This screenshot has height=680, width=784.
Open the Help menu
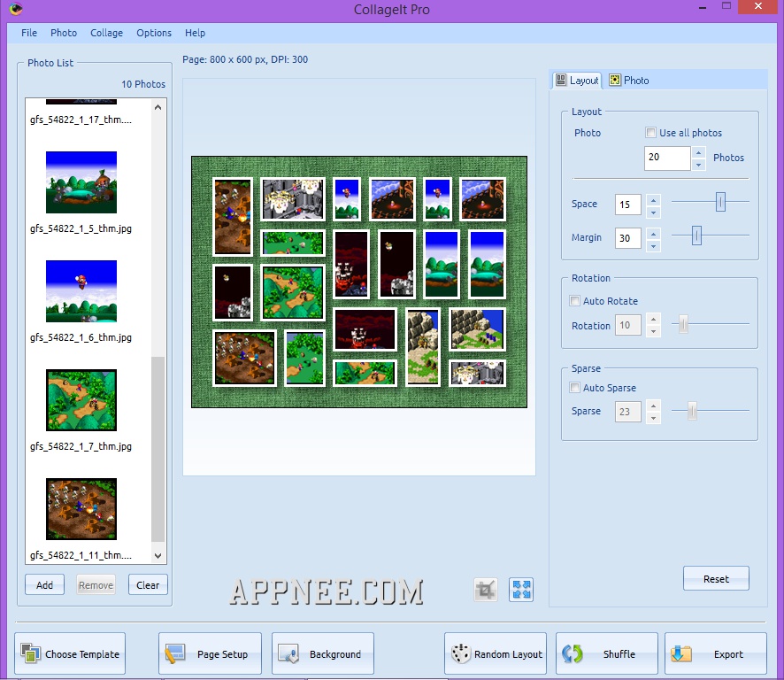pos(195,33)
